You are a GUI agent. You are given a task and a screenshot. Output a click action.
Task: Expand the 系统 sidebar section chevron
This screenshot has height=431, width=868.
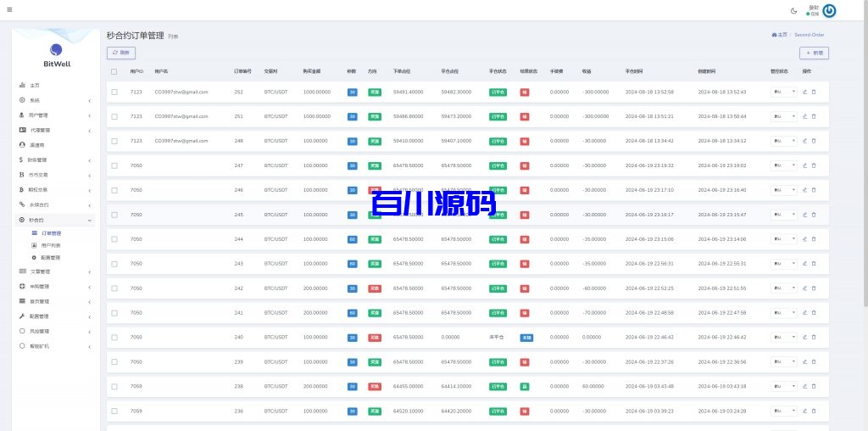click(x=90, y=101)
